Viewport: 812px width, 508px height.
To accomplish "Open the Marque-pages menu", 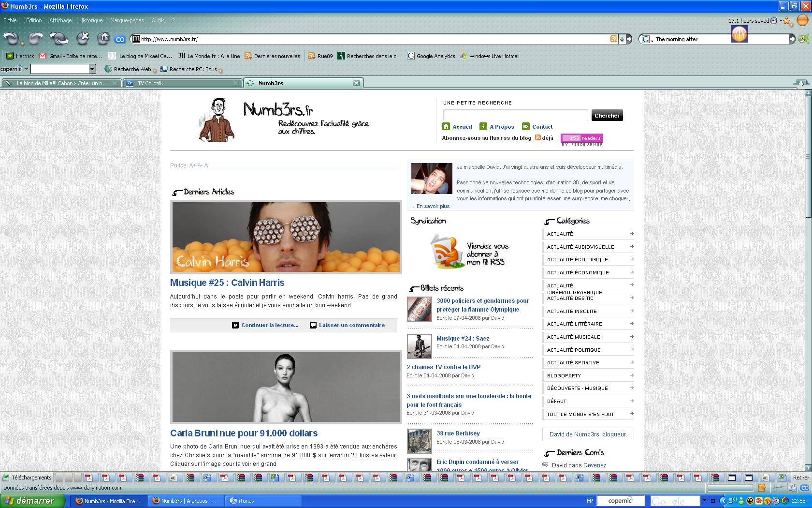I will coord(127,20).
